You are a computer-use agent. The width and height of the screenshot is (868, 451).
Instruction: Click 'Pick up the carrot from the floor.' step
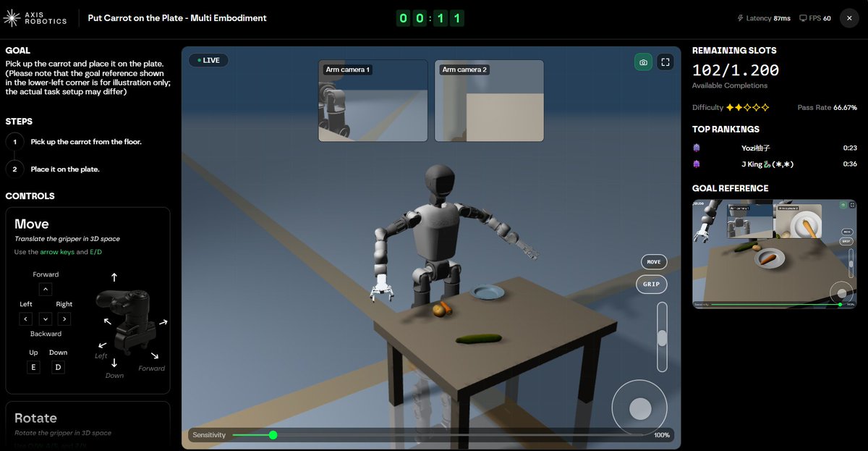click(x=86, y=142)
